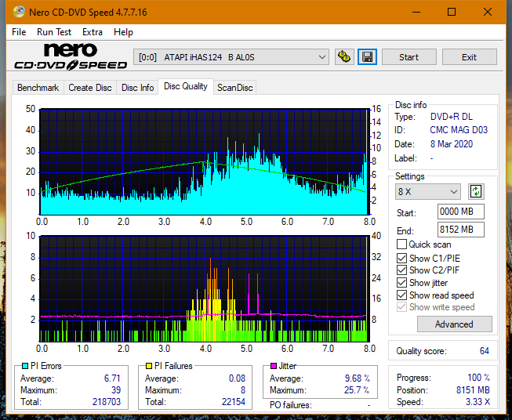This screenshot has height=420, width=512.
Task: Close the Nero CD-DVD Speed window
Action: click(488, 12)
